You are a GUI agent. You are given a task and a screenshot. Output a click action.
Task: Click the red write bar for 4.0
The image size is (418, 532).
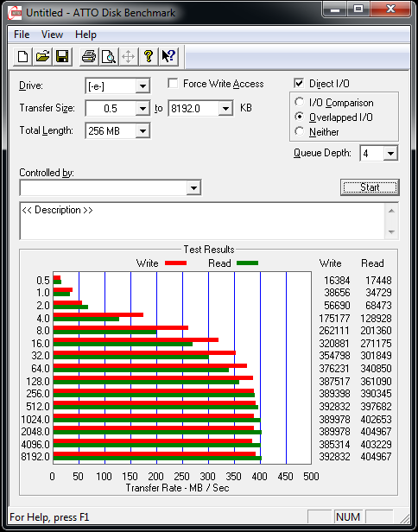pos(98,315)
